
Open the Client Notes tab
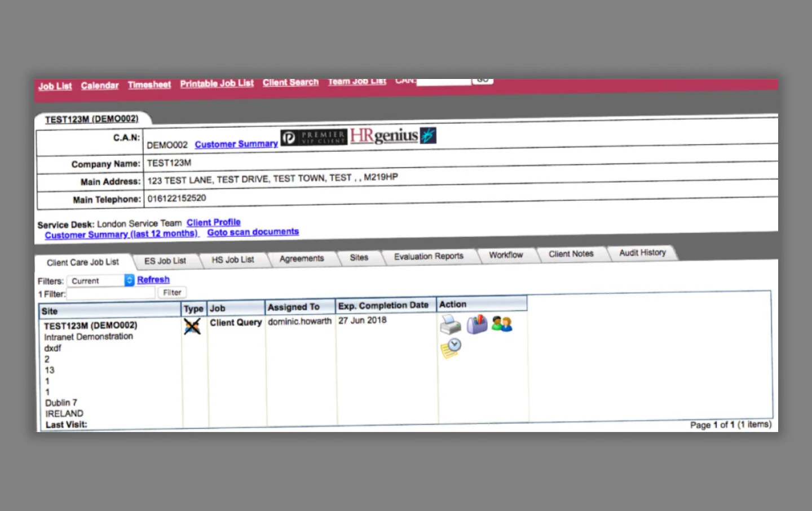coord(571,254)
